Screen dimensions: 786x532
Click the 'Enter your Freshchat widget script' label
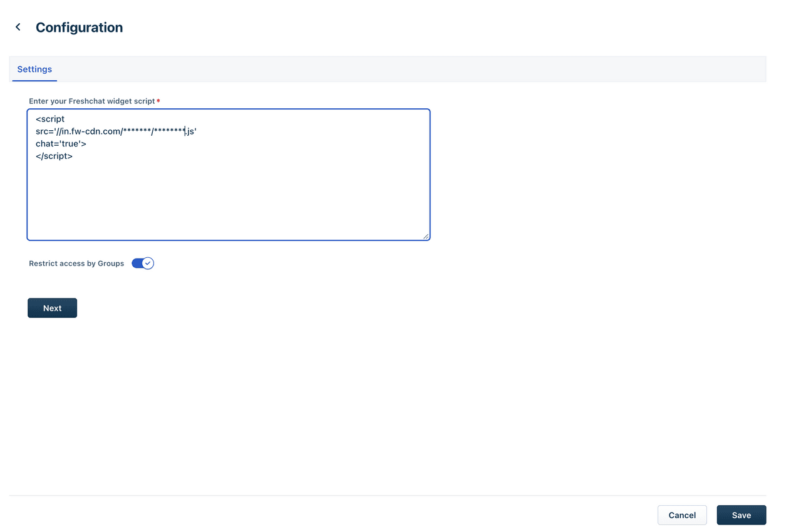click(x=91, y=101)
